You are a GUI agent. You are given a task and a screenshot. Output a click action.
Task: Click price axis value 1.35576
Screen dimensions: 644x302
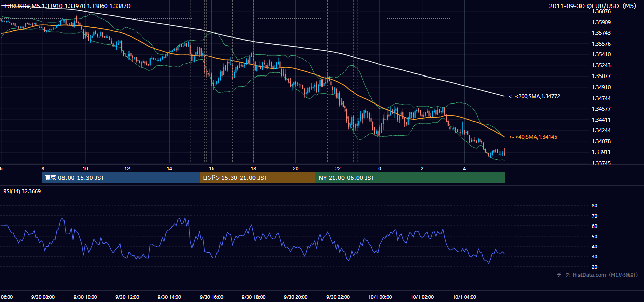pos(601,44)
